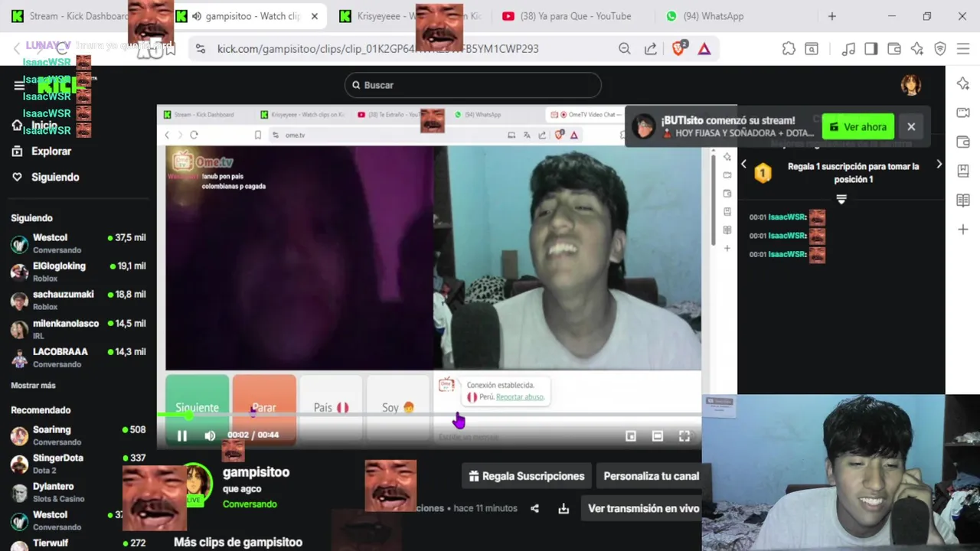The width and height of the screenshot is (980, 551).
Task: Open zoom control in address bar
Action: pos(625,49)
